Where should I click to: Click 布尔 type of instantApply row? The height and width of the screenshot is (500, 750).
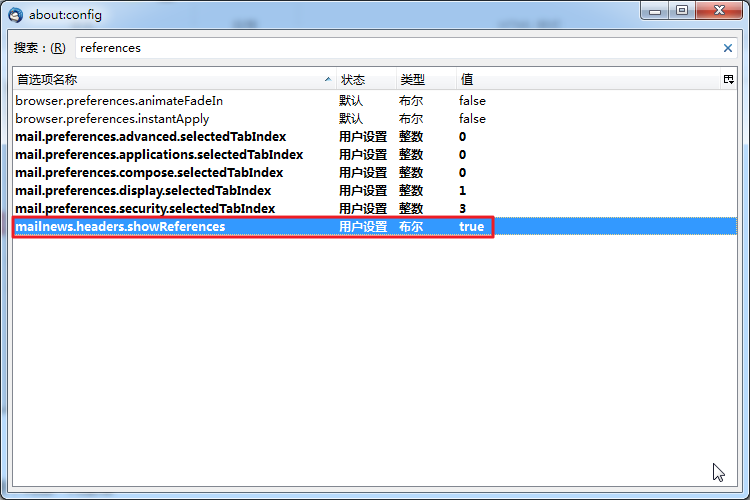pyautogui.click(x=411, y=119)
